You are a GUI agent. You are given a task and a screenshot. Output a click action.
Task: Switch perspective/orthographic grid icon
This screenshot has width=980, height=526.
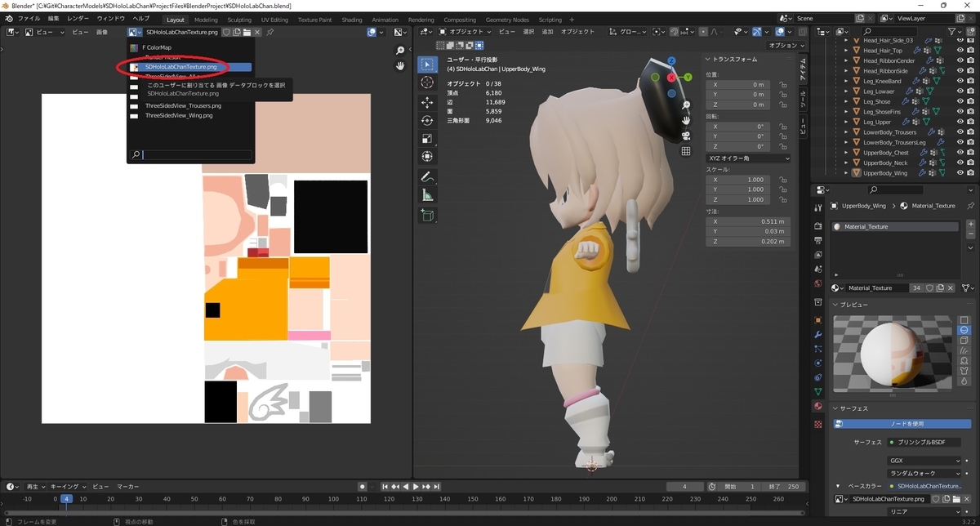pos(687,150)
